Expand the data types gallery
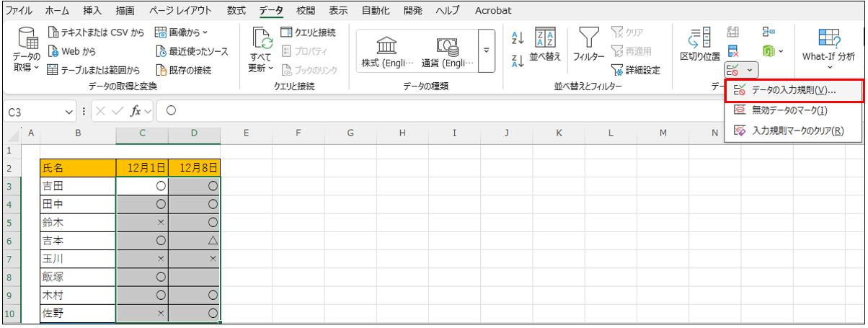Image resolution: width=868 pixels, height=328 pixels. [486, 50]
